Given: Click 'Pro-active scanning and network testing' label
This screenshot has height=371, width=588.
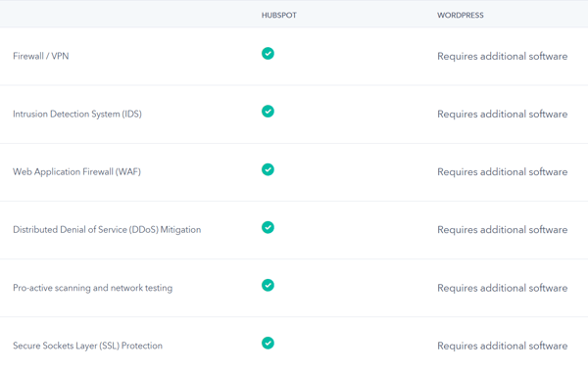Looking at the screenshot, I should click(x=93, y=288).
